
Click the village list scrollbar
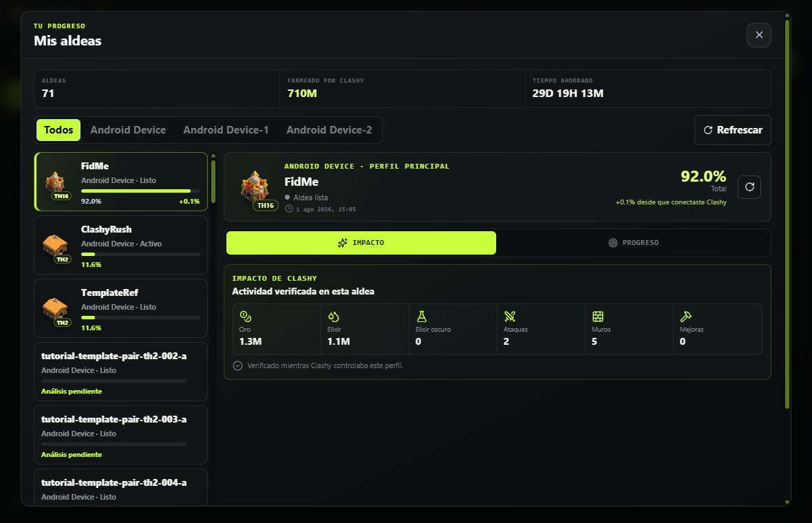(x=213, y=181)
